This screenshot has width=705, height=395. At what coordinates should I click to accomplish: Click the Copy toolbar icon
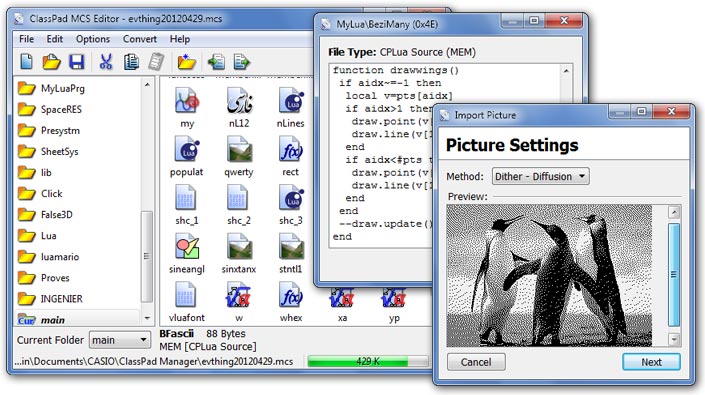point(131,62)
